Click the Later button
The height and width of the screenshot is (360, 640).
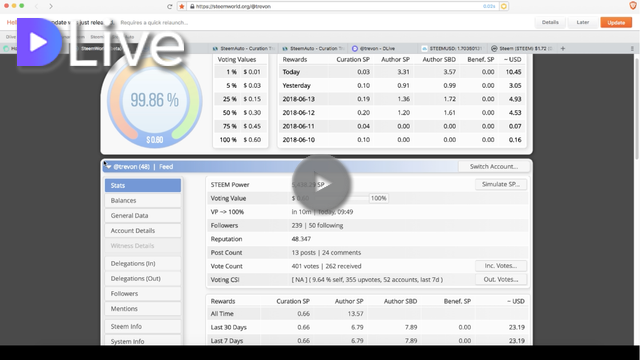click(x=582, y=22)
